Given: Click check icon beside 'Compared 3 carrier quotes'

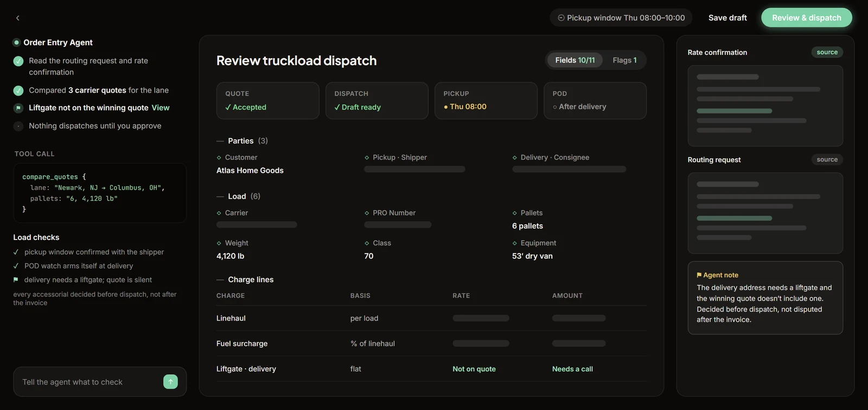Looking at the screenshot, I should pyautogui.click(x=18, y=90).
